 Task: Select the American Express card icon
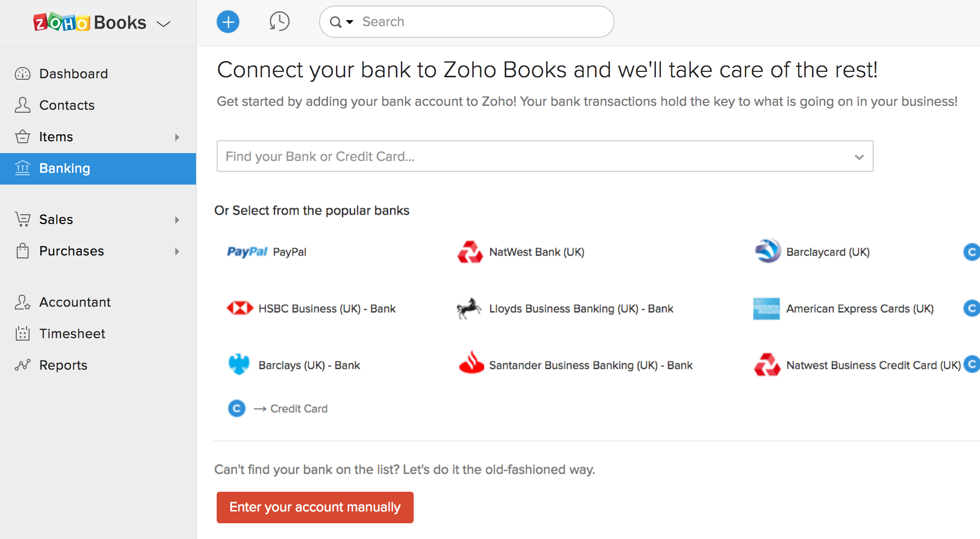(x=766, y=309)
